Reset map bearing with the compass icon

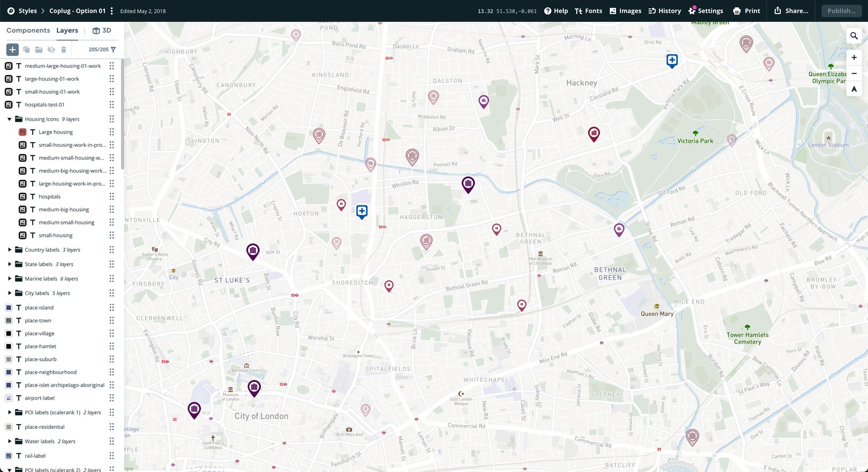[854, 89]
